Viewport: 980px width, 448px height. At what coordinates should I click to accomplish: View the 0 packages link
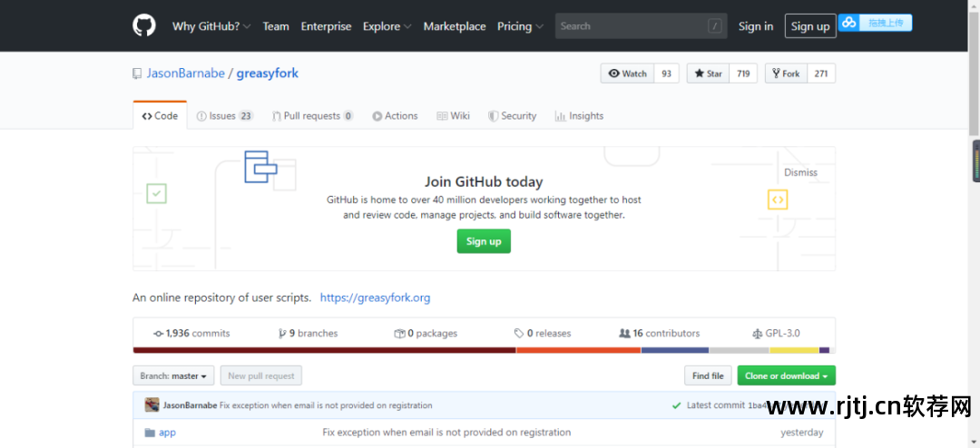[426, 333]
